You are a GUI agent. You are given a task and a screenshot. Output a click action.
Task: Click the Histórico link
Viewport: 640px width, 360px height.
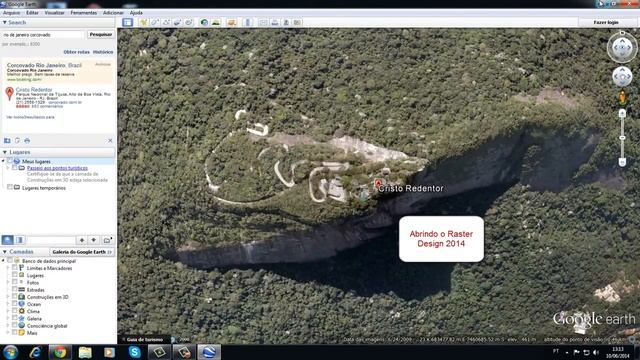click(x=103, y=52)
